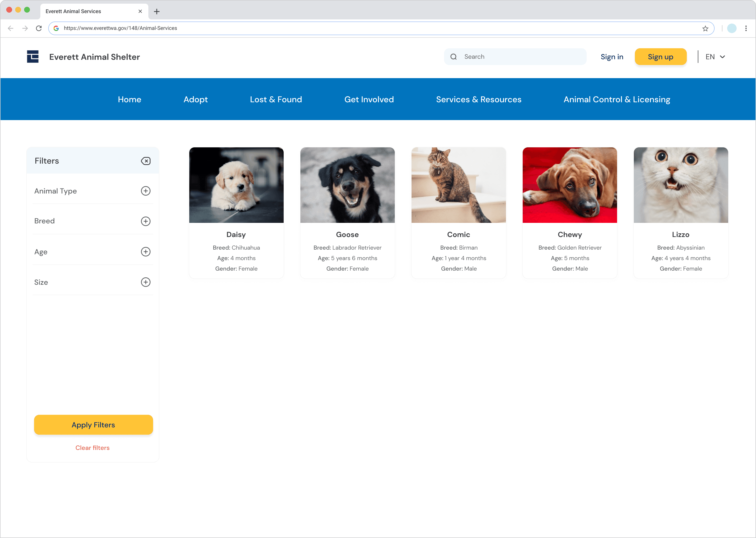Expand the Size filter section
Screen dimensions: 756x538
coord(146,282)
